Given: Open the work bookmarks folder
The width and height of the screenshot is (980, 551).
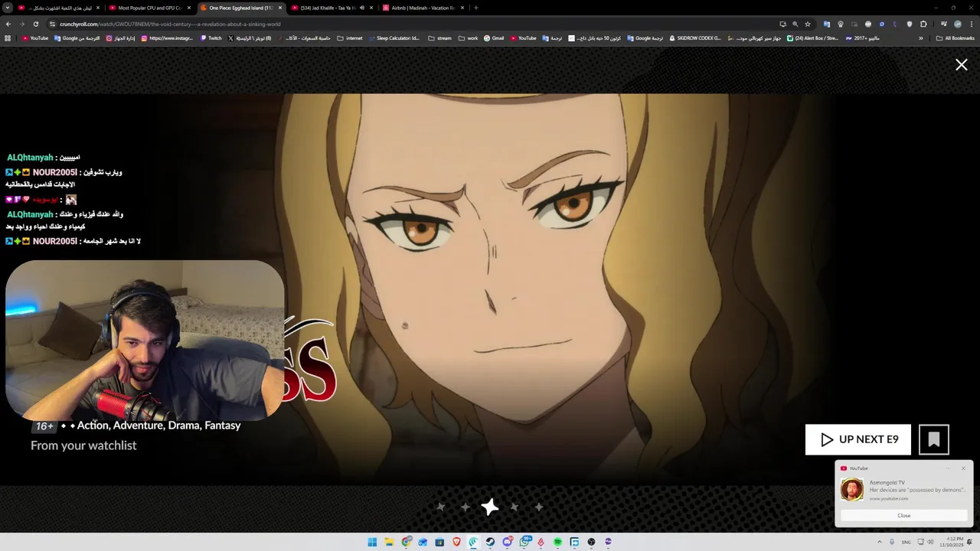Looking at the screenshot, I should (468, 37).
